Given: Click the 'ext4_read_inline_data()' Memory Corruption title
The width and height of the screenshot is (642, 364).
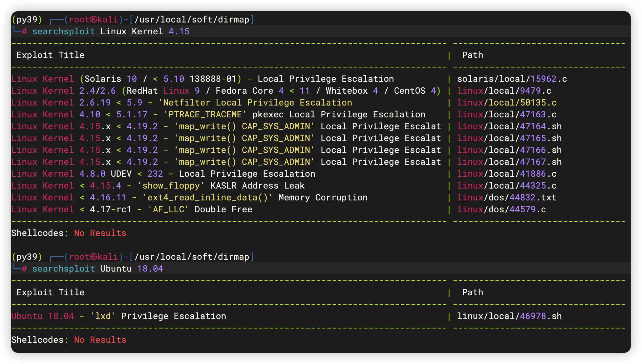Looking at the screenshot, I should 190,198.
